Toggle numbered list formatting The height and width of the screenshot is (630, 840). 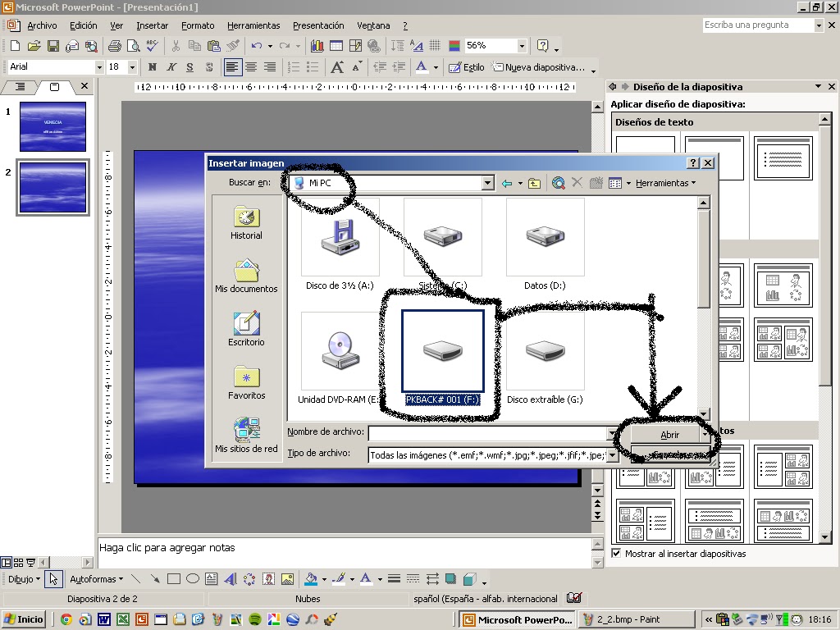[x=294, y=67]
